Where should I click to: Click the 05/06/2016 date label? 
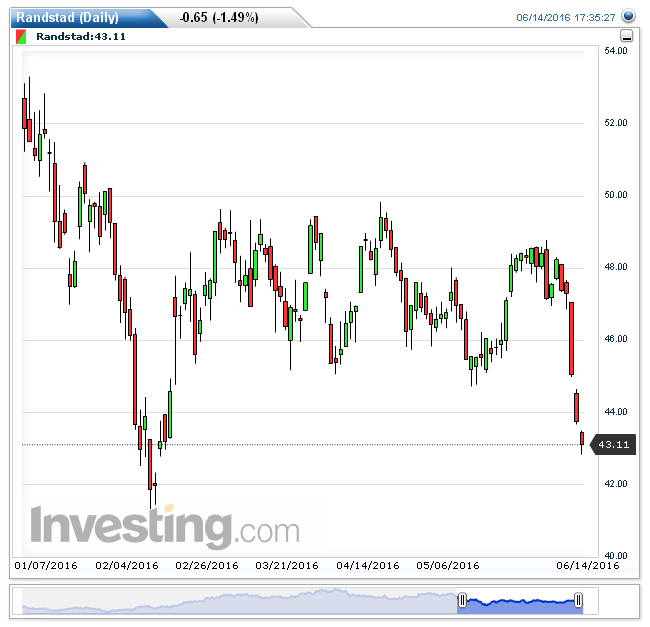(448, 566)
